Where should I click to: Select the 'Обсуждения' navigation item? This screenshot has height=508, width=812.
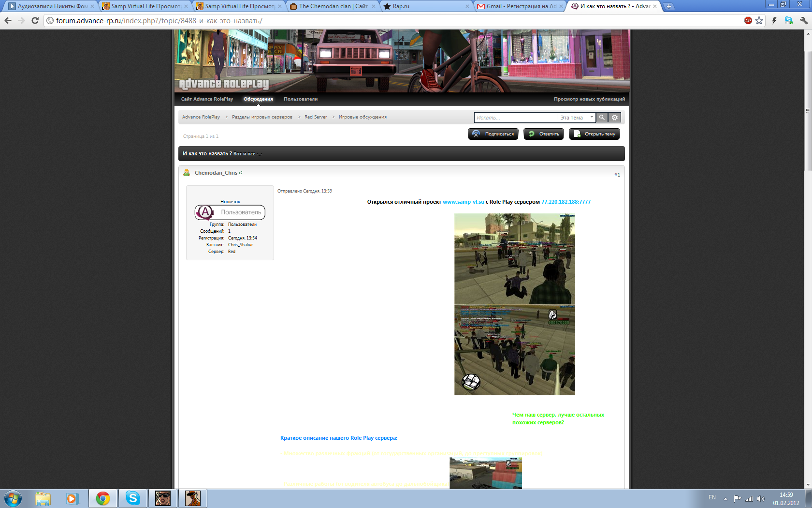(x=258, y=99)
